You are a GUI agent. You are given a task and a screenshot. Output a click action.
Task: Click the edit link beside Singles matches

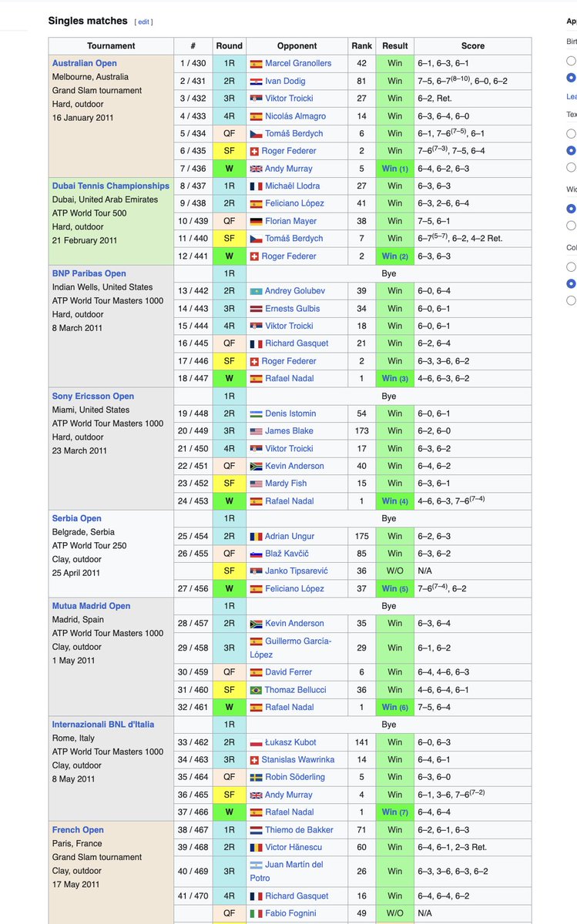(x=143, y=22)
